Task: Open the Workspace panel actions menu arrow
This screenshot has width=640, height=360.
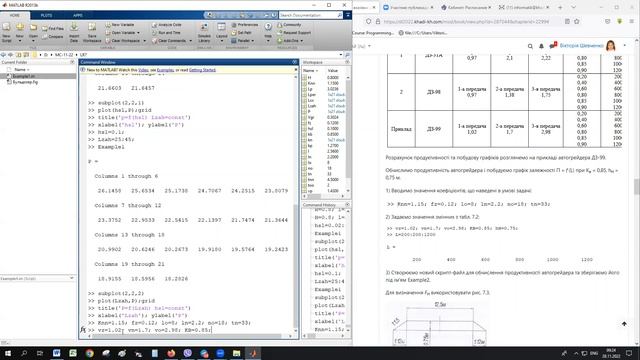Action: click(x=347, y=62)
